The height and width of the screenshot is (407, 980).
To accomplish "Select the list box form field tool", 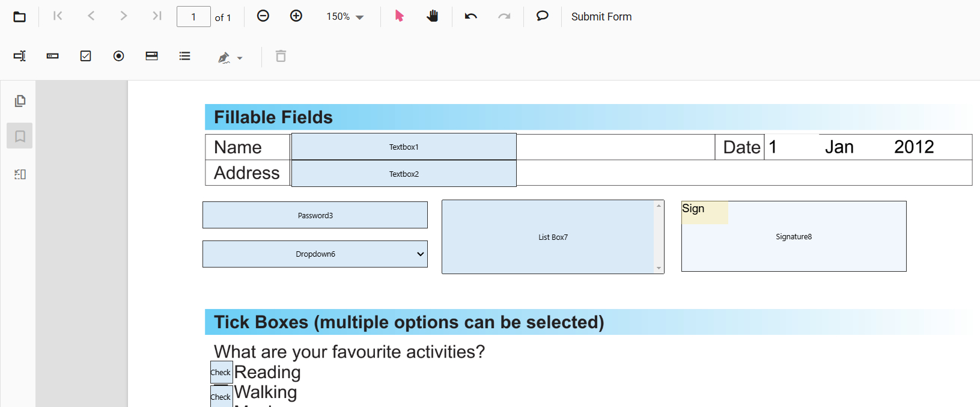I will (184, 55).
